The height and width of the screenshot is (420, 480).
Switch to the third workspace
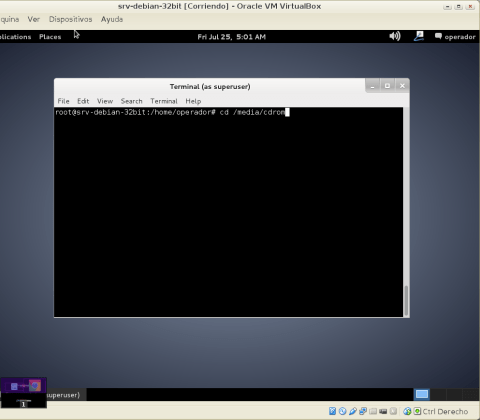point(454,394)
